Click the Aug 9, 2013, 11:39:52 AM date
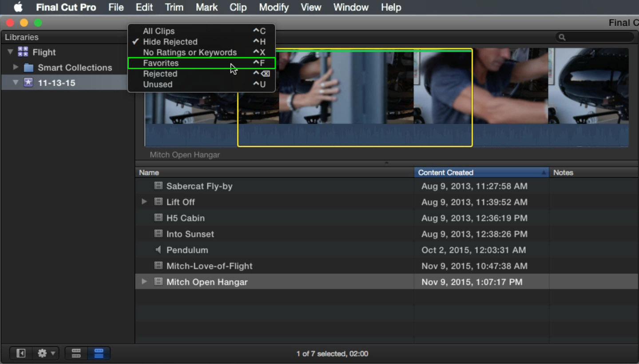Screen dimensions: 639x364 (474, 202)
